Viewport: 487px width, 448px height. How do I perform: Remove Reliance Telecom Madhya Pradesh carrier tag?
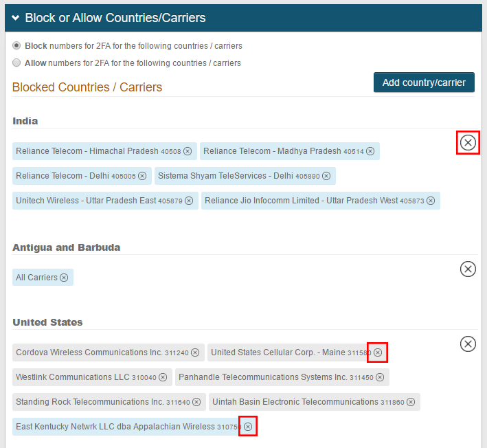coord(370,151)
